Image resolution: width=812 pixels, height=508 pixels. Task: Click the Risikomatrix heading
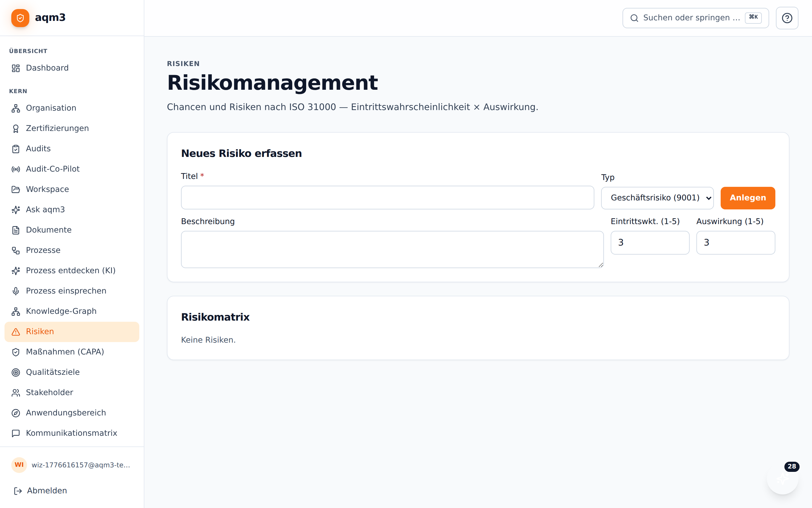[215, 317]
